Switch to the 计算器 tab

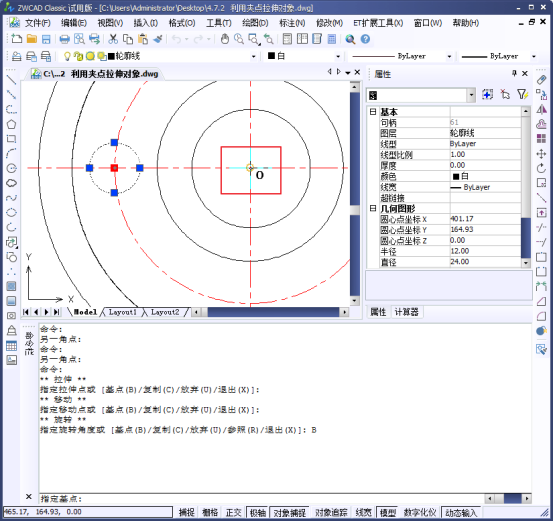[x=406, y=312]
